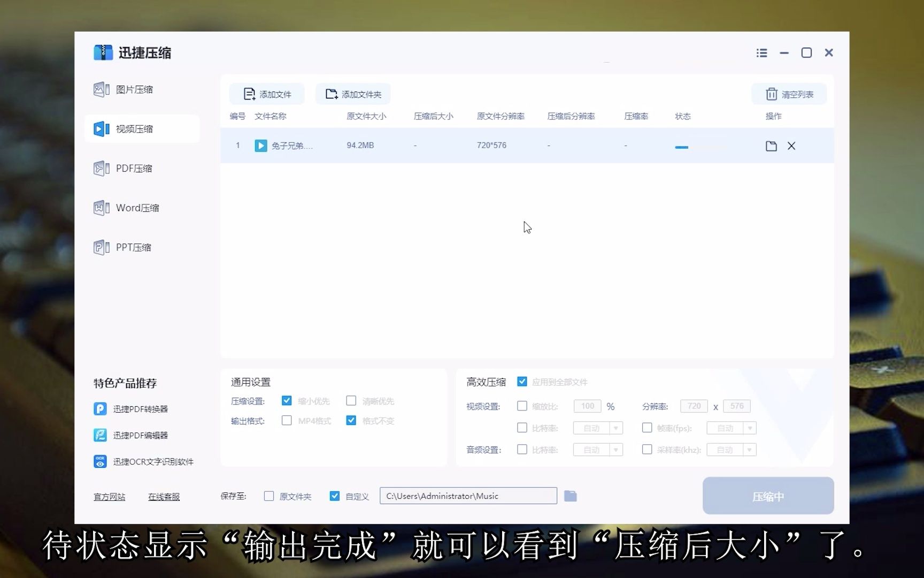Image resolution: width=924 pixels, height=578 pixels.
Task: Open the 迅捷OCR文字识别软件 link
Action: pyautogui.click(x=144, y=461)
